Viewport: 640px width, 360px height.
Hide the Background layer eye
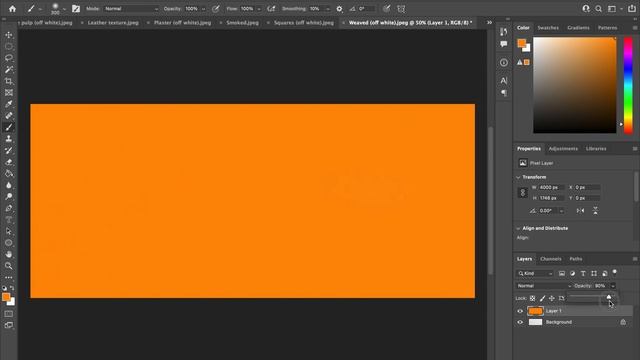tap(520, 322)
